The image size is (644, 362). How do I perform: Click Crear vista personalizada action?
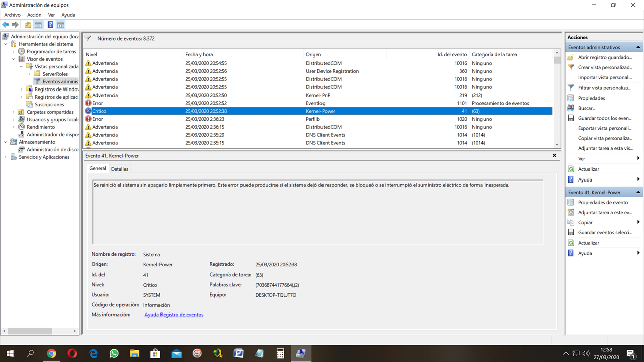604,67
